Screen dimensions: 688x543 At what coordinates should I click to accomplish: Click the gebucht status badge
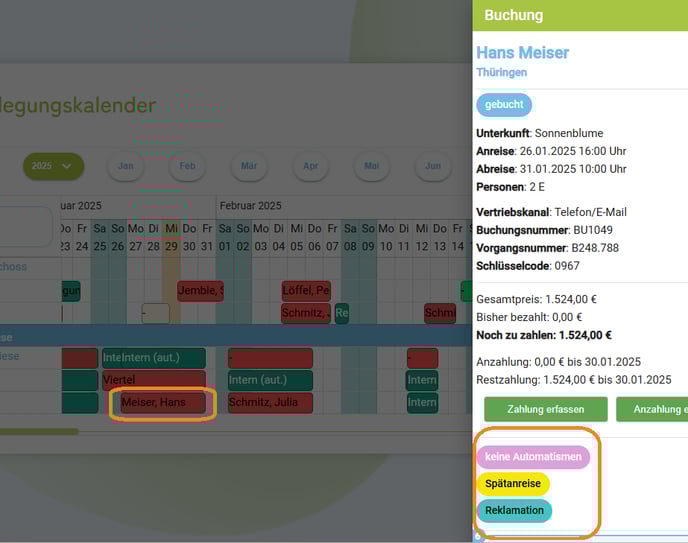504,105
